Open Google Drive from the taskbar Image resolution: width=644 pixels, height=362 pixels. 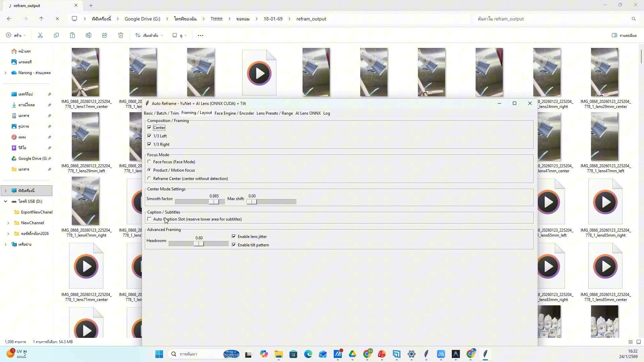[353, 354]
